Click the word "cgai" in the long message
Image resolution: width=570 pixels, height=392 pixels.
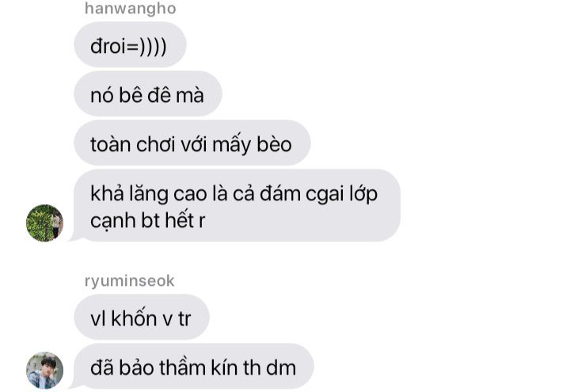325,194
